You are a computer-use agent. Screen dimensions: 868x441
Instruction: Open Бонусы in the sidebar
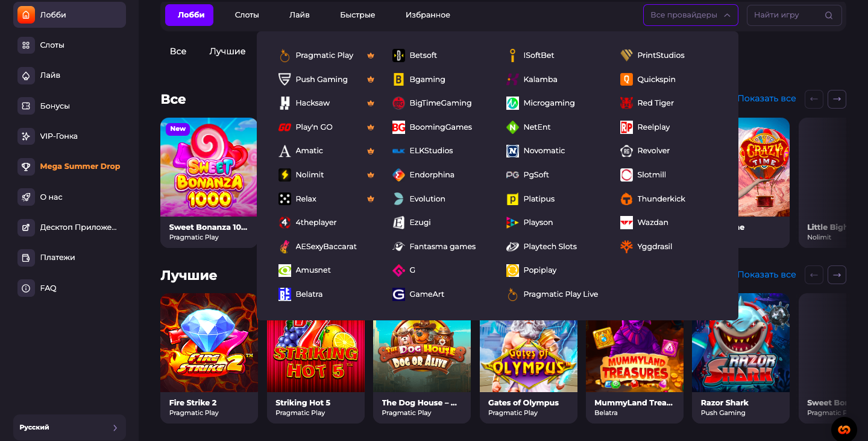click(x=69, y=106)
